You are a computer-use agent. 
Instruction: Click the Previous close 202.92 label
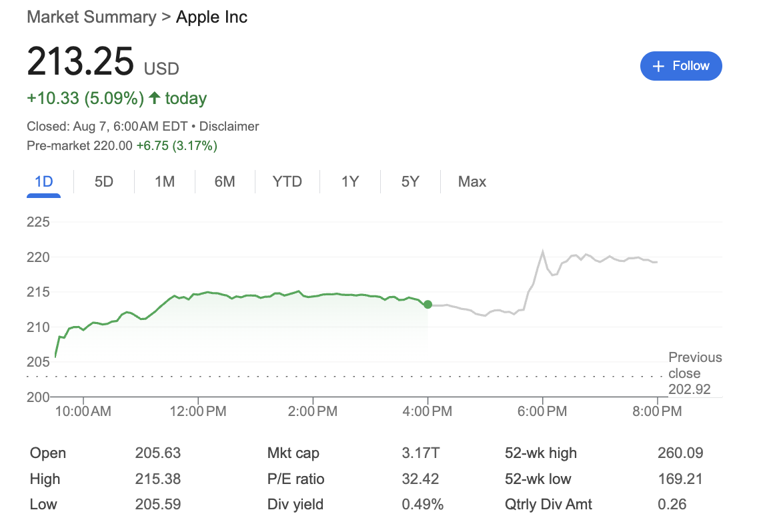pyautogui.click(x=694, y=373)
